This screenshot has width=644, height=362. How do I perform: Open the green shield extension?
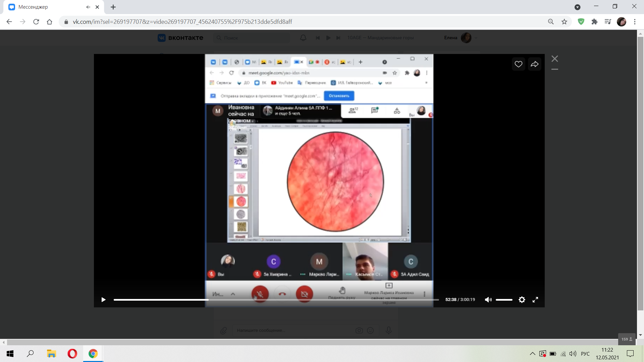pos(581,22)
